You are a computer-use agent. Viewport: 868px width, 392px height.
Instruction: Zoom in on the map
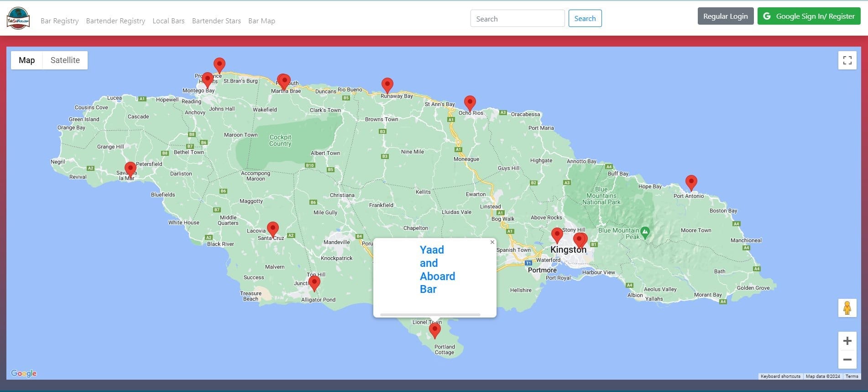pyautogui.click(x=847, y=341)
